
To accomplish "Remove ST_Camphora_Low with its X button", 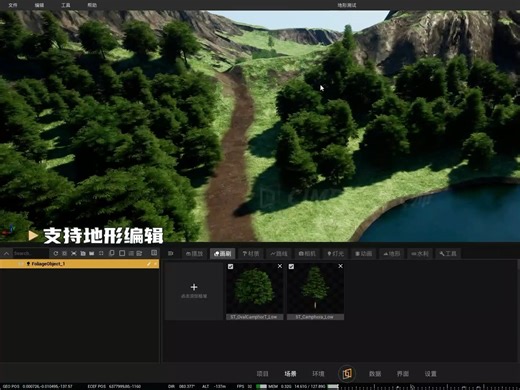I will (340, 266).
